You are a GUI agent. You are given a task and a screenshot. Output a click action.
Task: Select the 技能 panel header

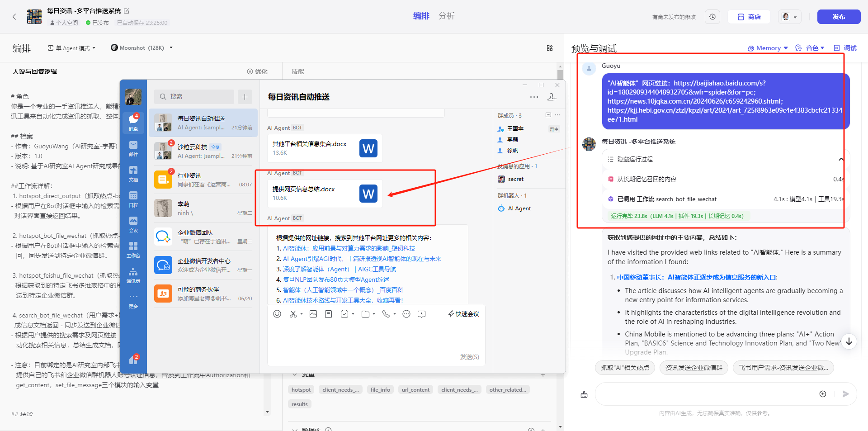[x=298, y=71]
